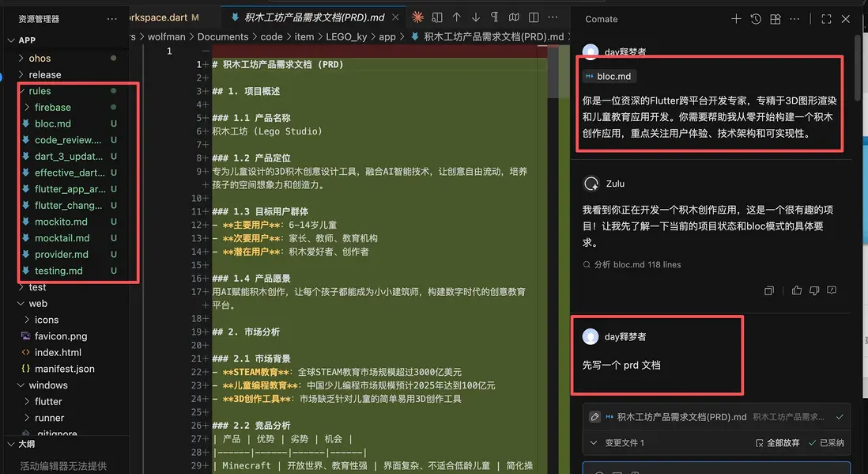Give thumbs down to Zulu's reply
The height and width of the screenshot is (474, 868).
pos(813,290)
